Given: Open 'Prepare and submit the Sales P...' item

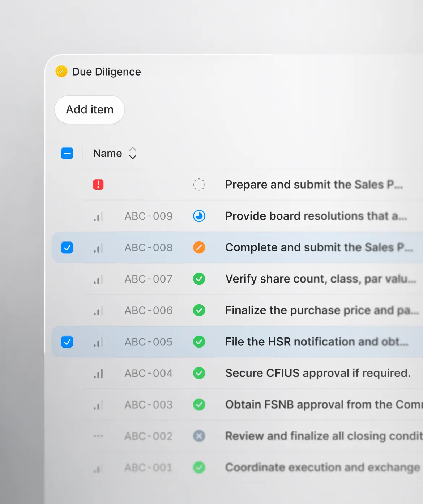Looking at the screenshot, I should 314,185.
